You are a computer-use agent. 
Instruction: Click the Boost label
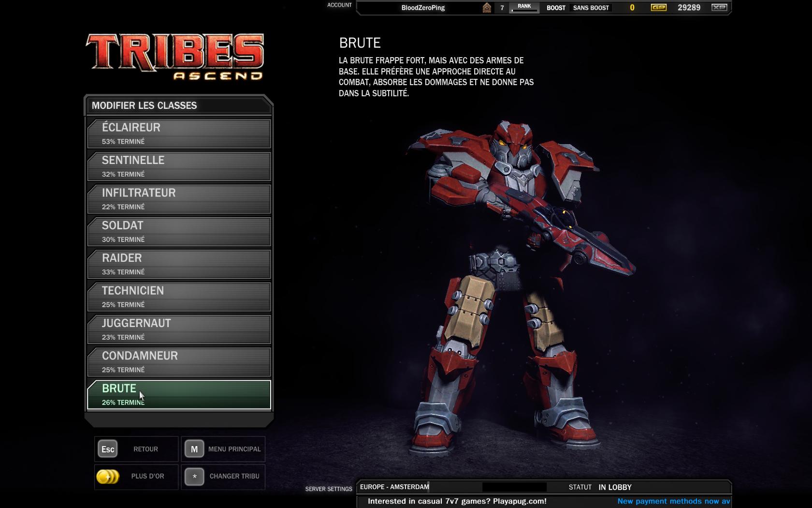point(556,8)
